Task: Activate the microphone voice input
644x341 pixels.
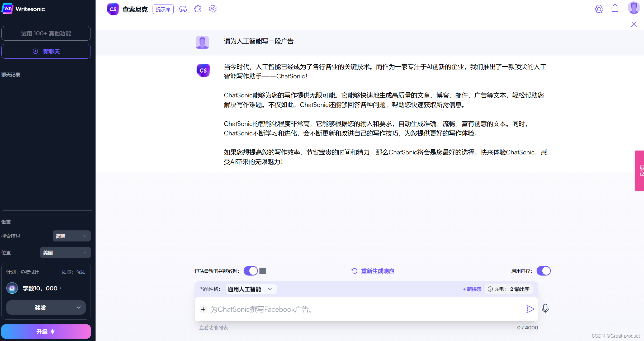Action: tap(545, 309)
